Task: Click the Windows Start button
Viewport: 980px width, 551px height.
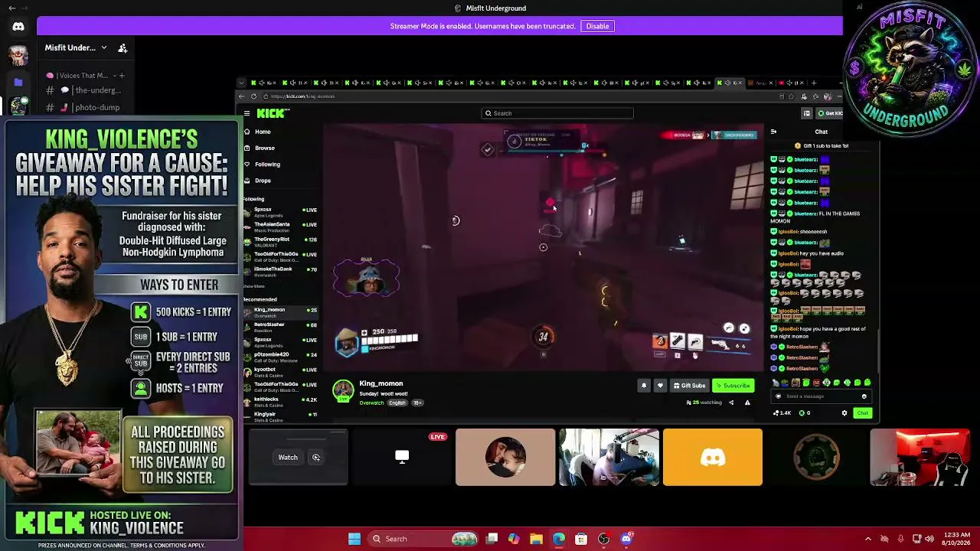Action: tap(354, 539)
